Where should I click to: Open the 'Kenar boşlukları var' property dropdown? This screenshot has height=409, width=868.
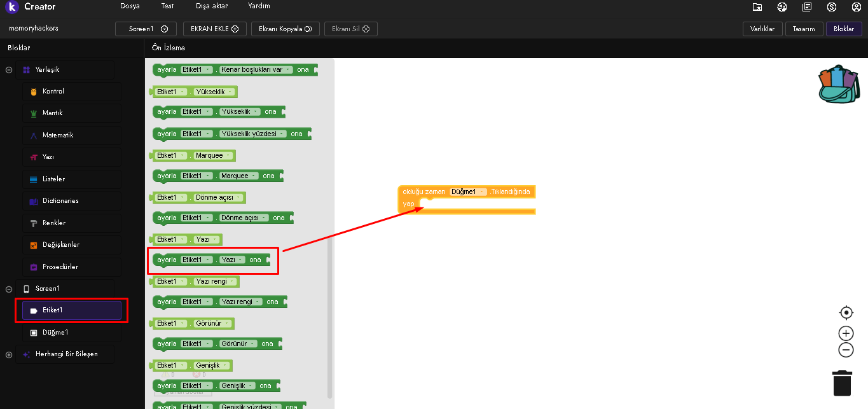(256, 70)
